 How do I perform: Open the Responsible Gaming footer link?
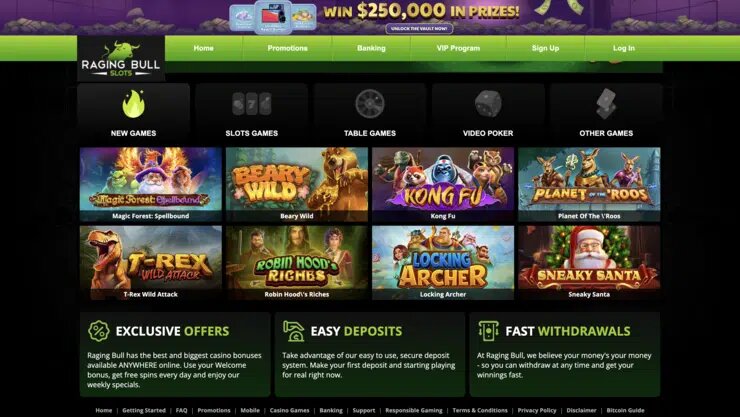[x=414, y=410]
